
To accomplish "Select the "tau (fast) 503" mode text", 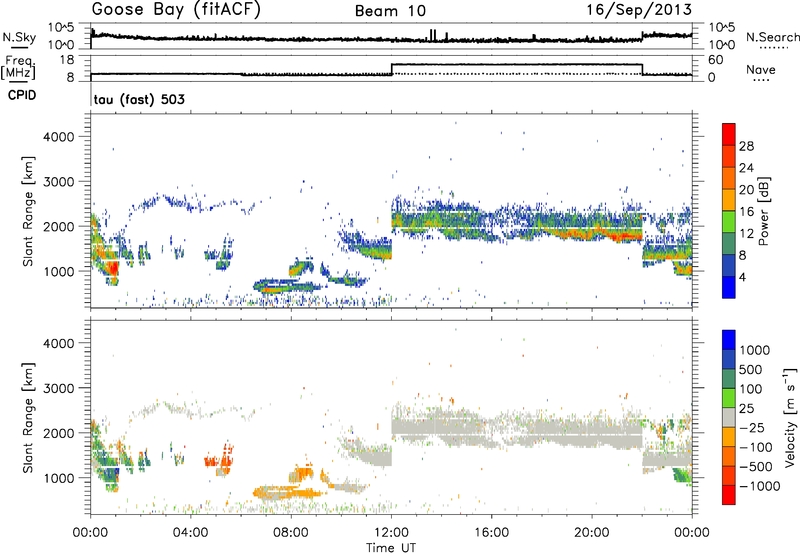I will point(139,99).
